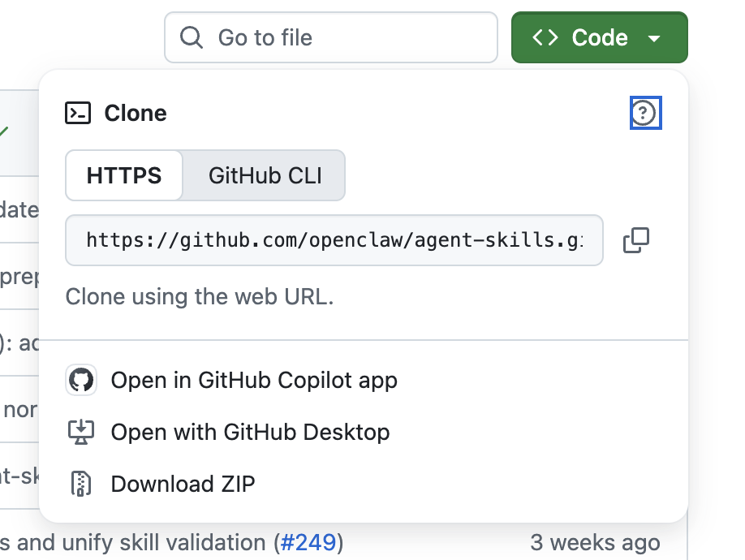
Task: Expand the Code dropdown caret
Action: point(654,38)
